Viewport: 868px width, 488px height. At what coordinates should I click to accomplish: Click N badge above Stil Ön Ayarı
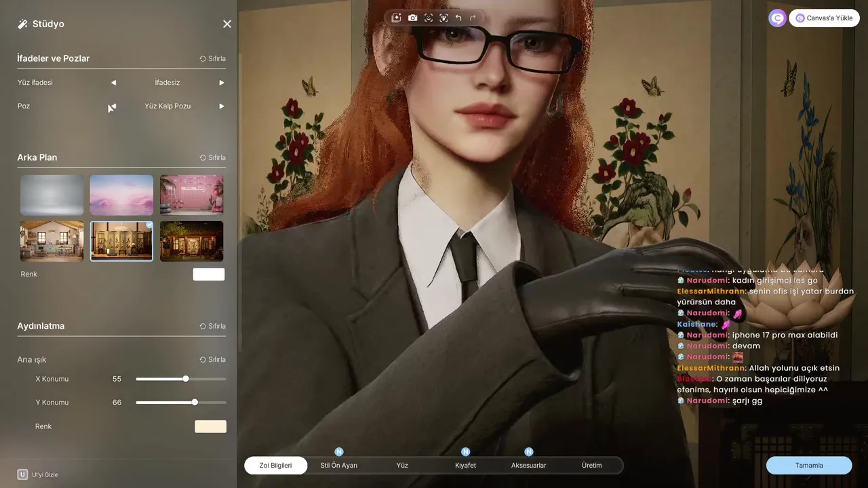coord(339,451)
